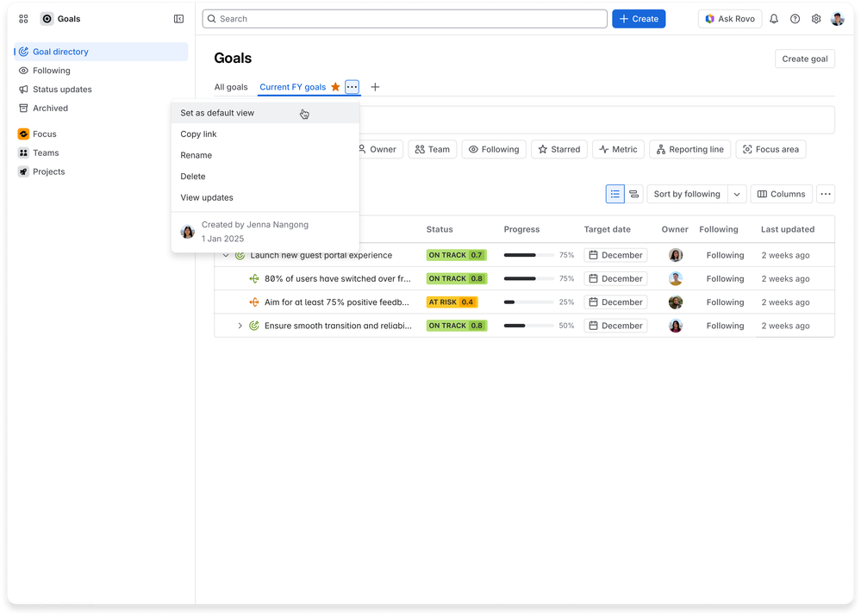Screen dimensions: 861x616
Task: Toggle the Team filter
Action: pyautogui.click(x=432, y=149)
